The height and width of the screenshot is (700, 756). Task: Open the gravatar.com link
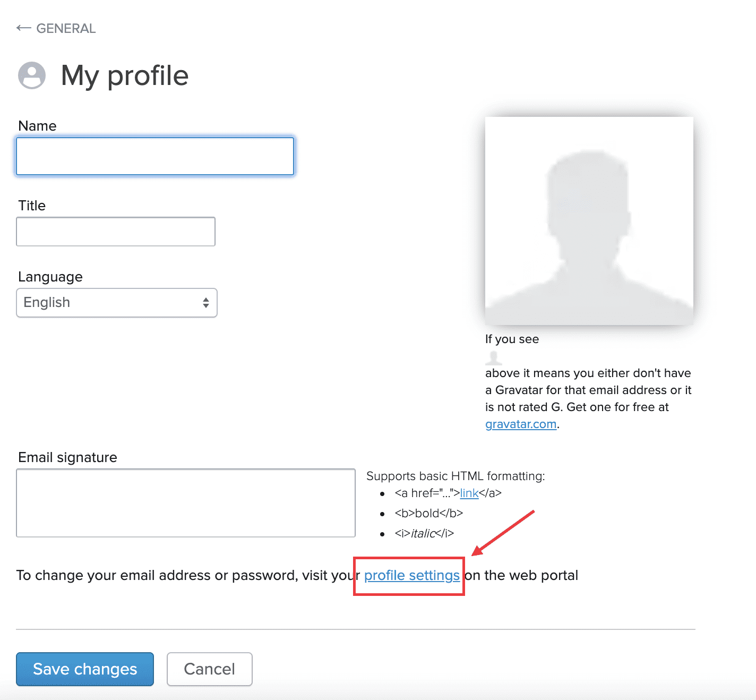tap(521, 424)
